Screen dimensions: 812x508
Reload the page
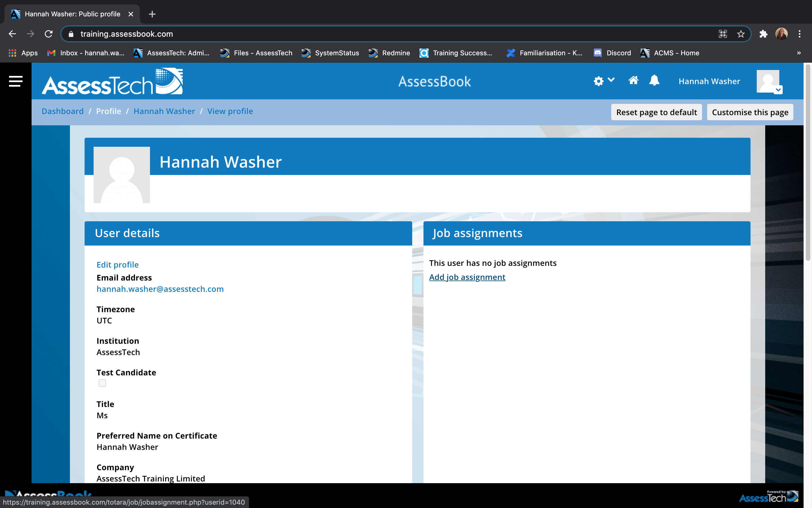coord(49,34)
